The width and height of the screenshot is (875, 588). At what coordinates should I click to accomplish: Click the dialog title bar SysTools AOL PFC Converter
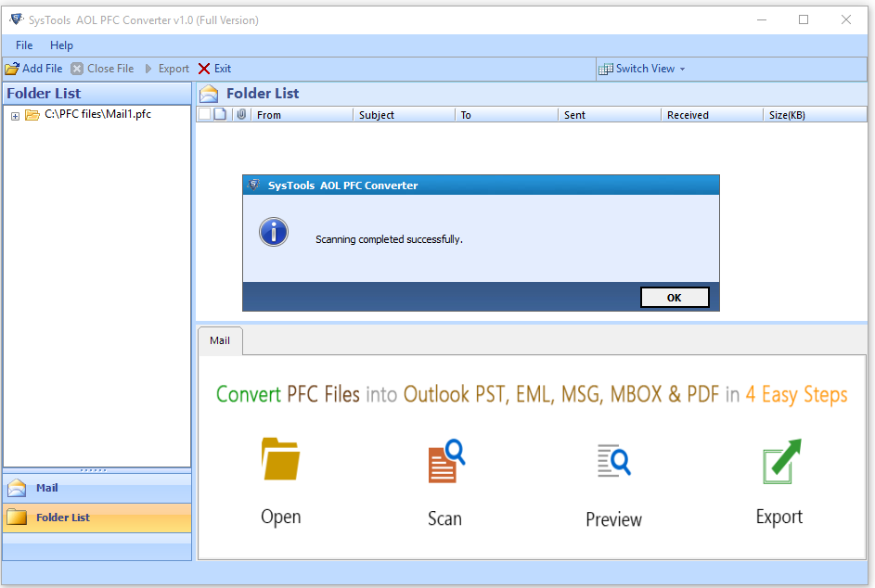point(481,185)
